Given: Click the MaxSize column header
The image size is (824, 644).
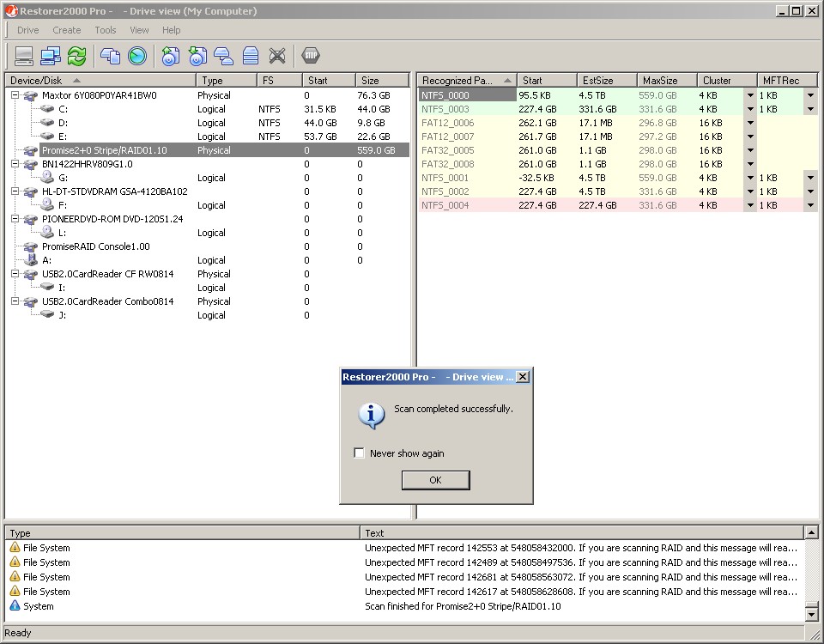Looking at the screenshot, I should (668, 81).
